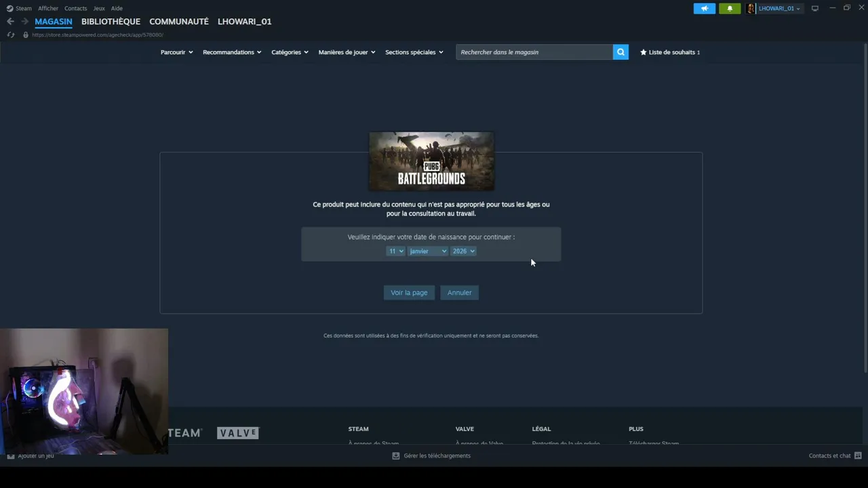The width and height of the screenshot is (868, 488).
Task: Open the Aide menu
Action: click(x=117, y=8)
